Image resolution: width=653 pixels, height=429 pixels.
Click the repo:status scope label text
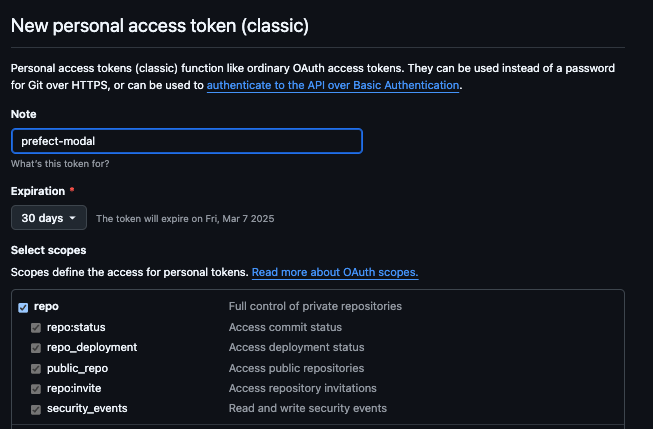click(76, 327)
